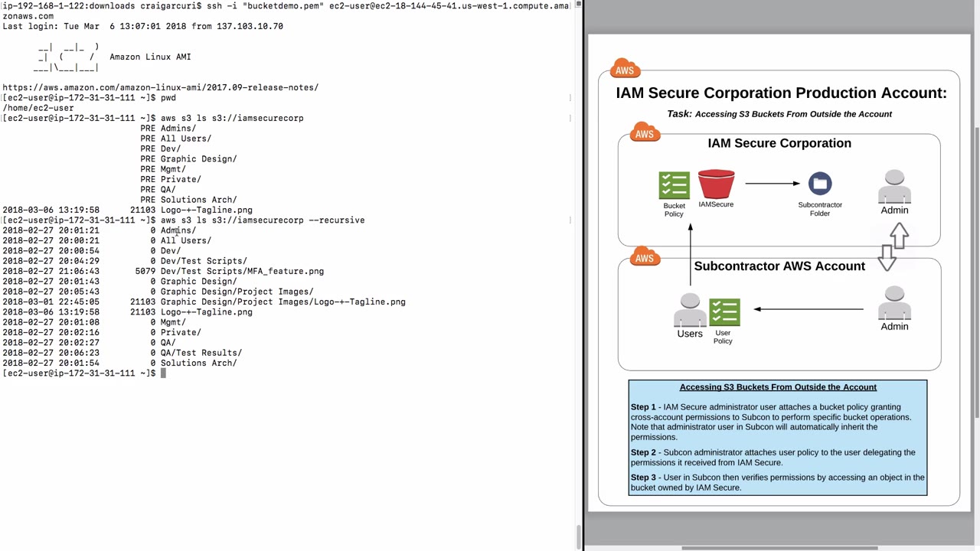Viewport: 980px width, 551px height.
Task: Click the double arrows between the two Admins
Action: (893, 247)
